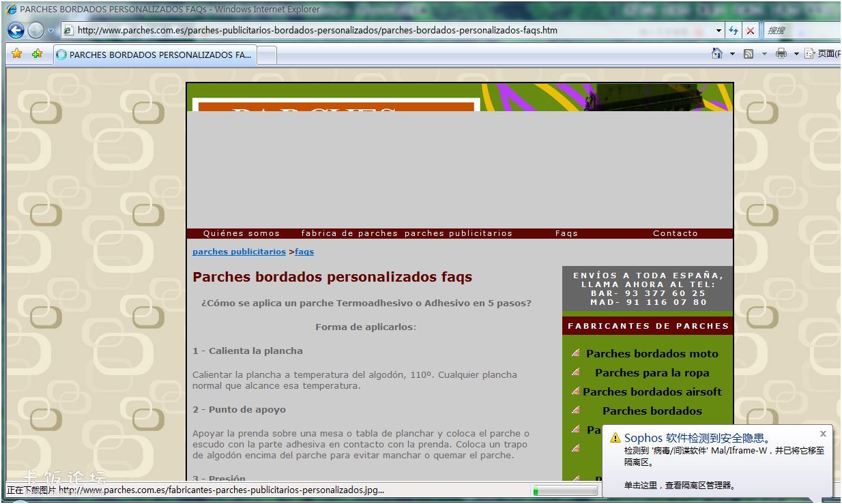Screen dimensions: 842x504
Task: Stop page loading with the red X
Action: click(x=751, y=31)
